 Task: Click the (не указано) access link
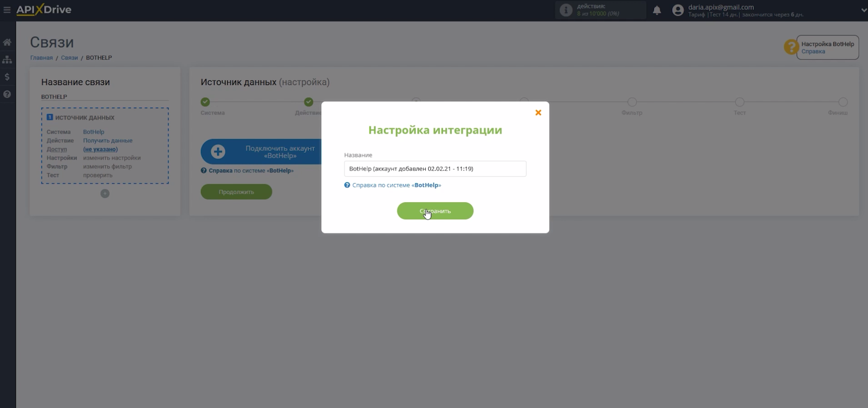point(100,149)
